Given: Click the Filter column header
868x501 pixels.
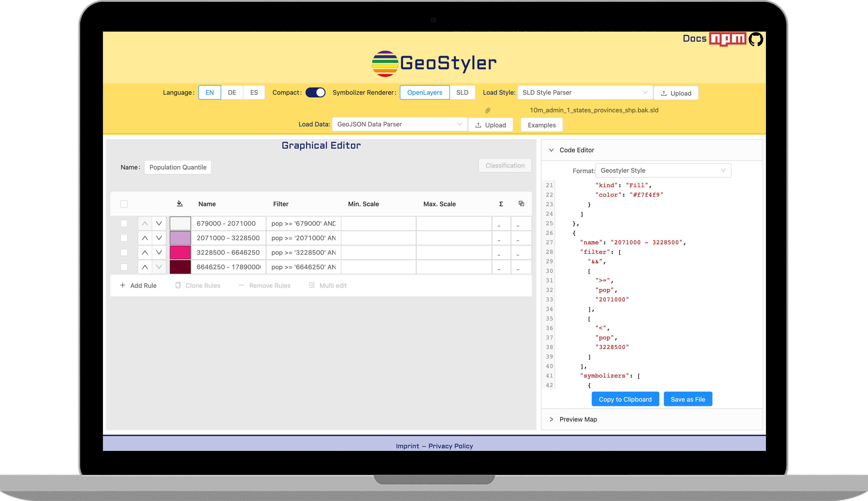Looking at the screenshot, I should [281, 204].
